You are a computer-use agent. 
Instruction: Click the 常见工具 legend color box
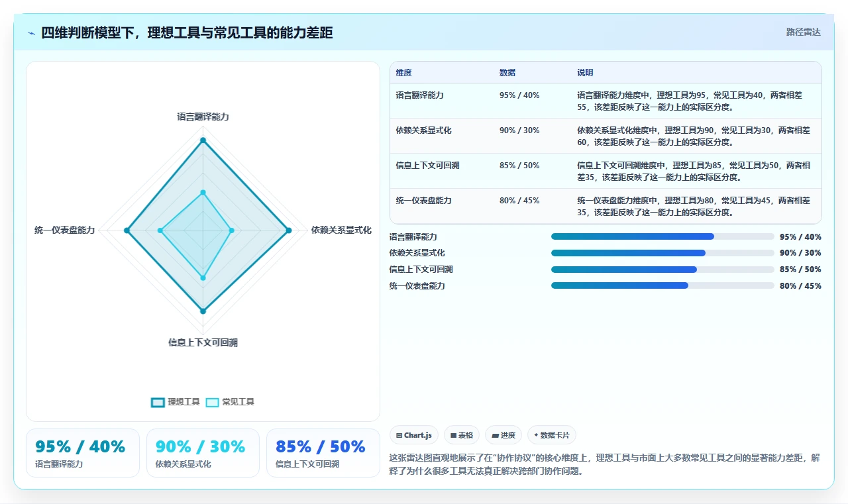[x=212, y=402]
